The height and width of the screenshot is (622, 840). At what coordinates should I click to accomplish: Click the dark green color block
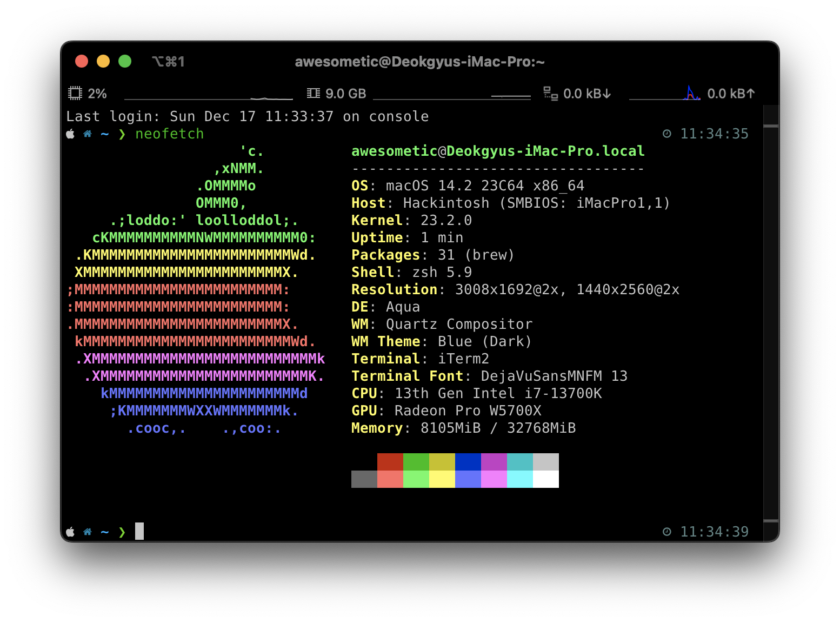(x=416, y=462)
